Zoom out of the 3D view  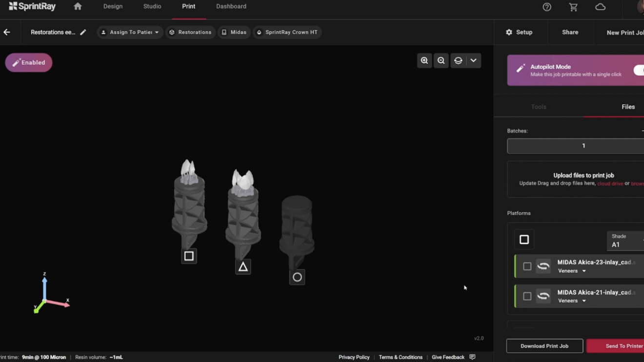click(441, 60)
